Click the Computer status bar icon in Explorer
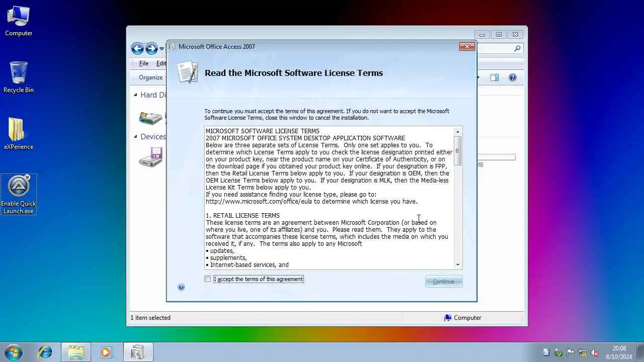The width and height of the screenshot is (644, 362). [448, 318]
